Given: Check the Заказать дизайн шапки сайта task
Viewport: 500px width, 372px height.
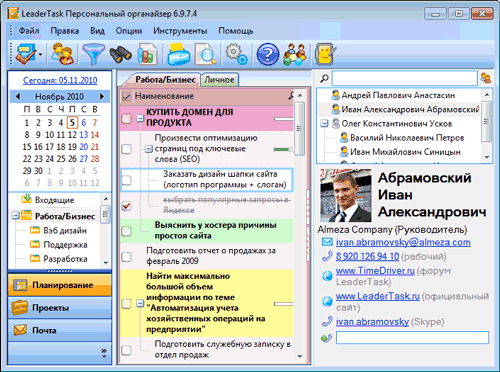Looking at the screenshot, I should 126,180.
